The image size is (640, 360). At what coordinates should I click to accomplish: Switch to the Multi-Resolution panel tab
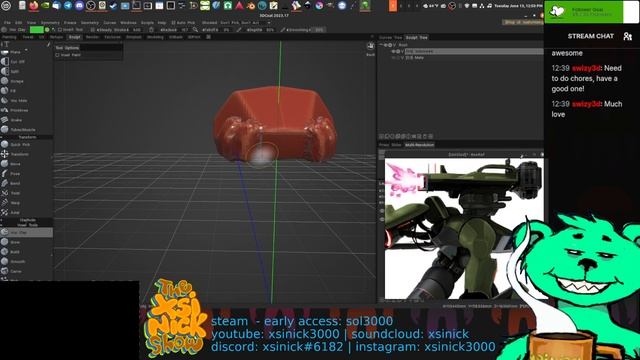(x=419, y=145)
